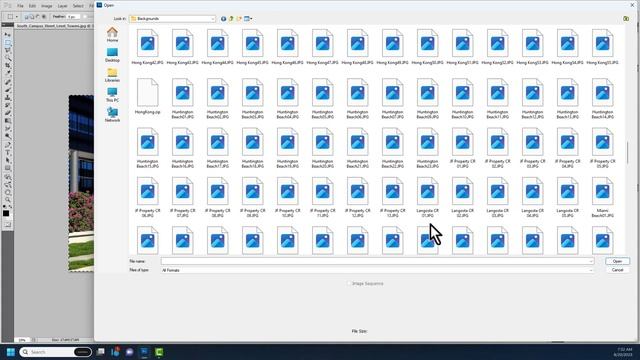Open Photoshop from the taskbar
This screenshot has height=360, width=640.
[x=144, y=352]
